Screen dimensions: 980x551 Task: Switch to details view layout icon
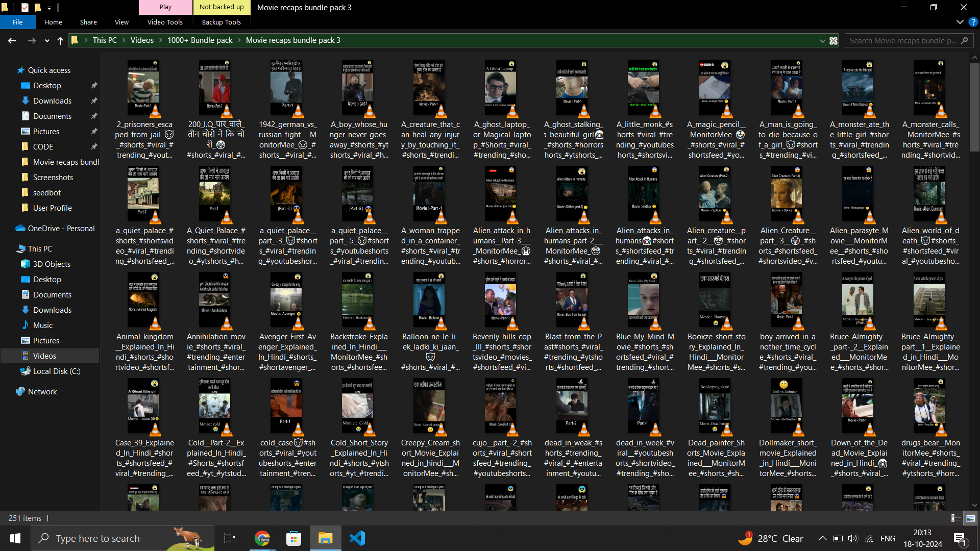(955, 518)
